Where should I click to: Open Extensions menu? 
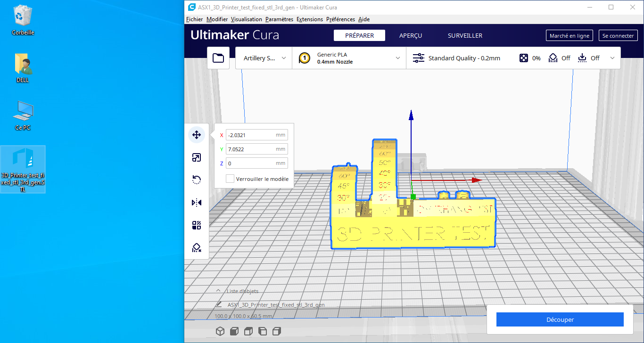[x=310, y=19]
